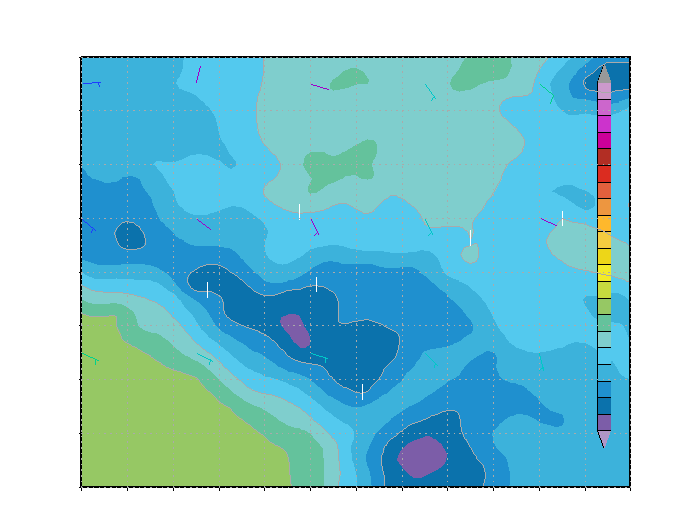Select the large purple blob near bottom edge
Image resolution: width=700 pixels, height=530 pixels.
point(422,457)
